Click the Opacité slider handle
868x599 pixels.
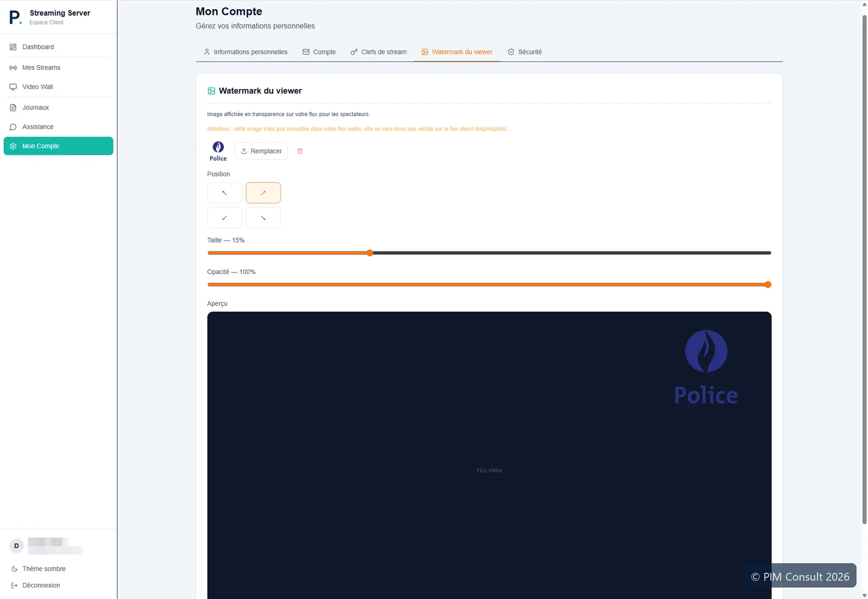768,285
